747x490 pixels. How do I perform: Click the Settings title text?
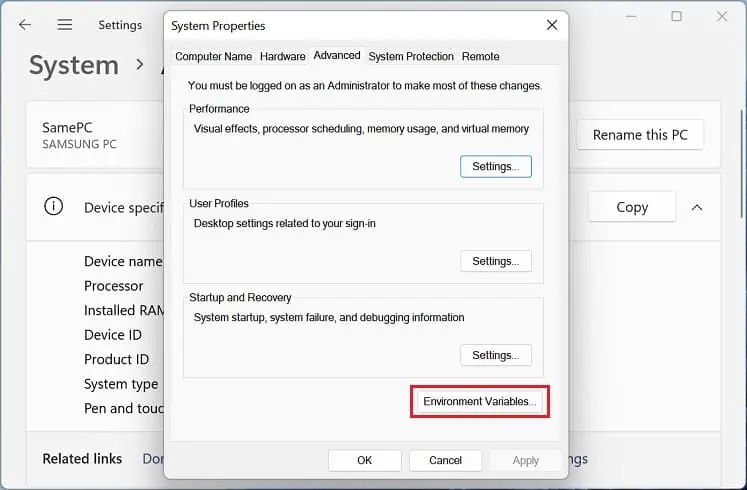tap(120, 25)
